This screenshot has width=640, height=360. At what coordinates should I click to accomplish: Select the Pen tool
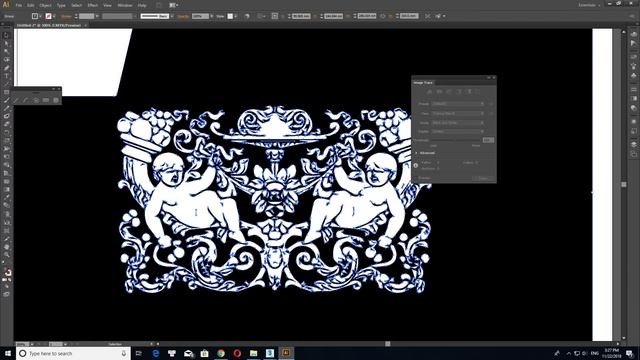6,68
